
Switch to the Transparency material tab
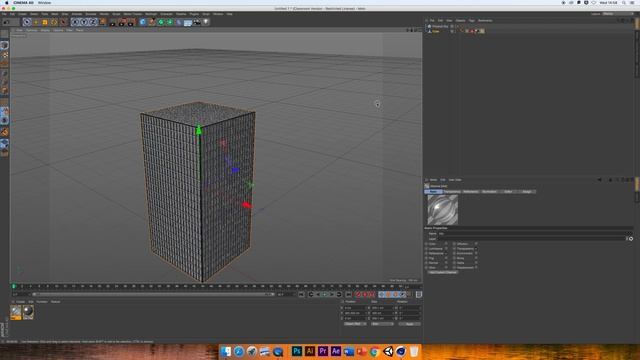point(452,191)
